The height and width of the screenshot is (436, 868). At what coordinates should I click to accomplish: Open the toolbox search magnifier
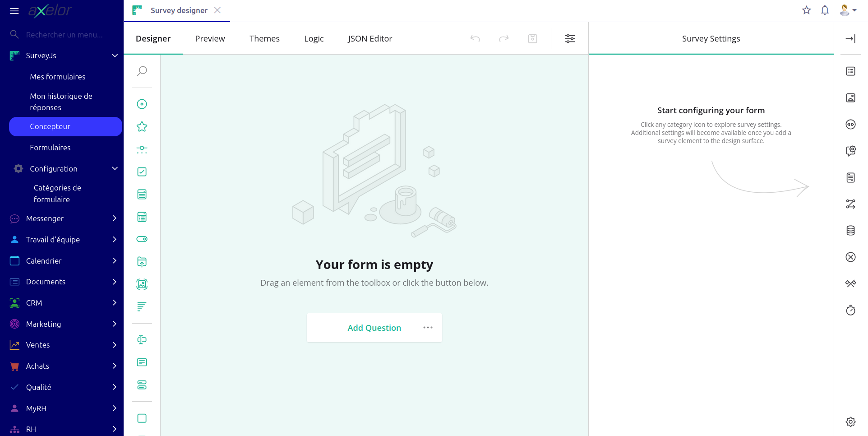[x=142, y=71]
